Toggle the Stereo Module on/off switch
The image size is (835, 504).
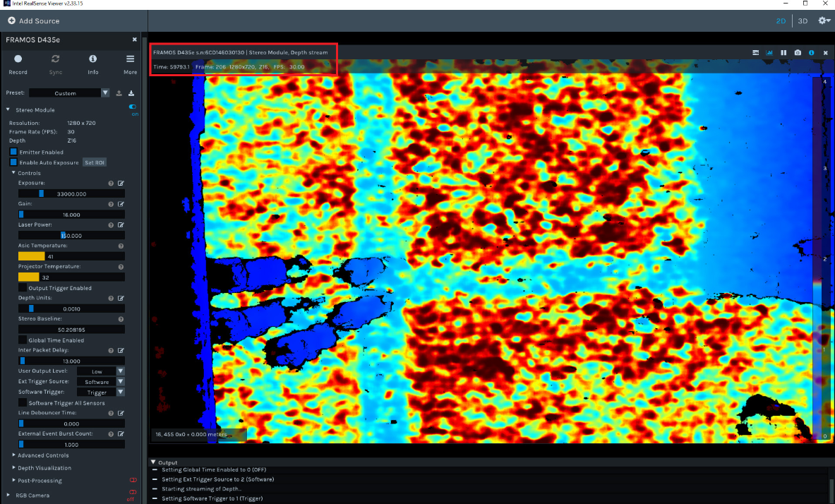tap(133, 107)
